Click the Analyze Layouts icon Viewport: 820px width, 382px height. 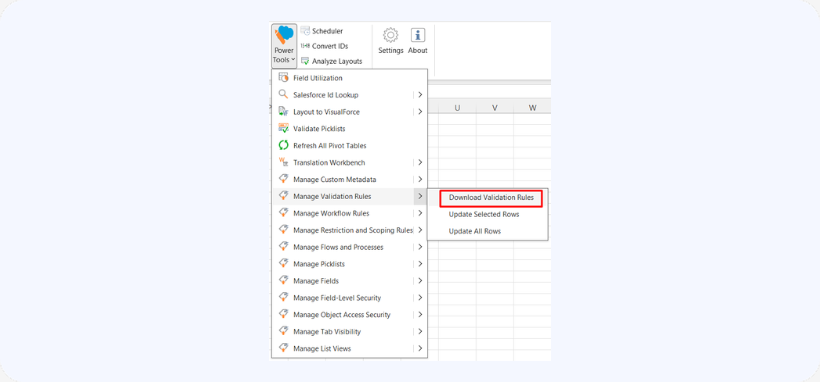click(305, 61)
